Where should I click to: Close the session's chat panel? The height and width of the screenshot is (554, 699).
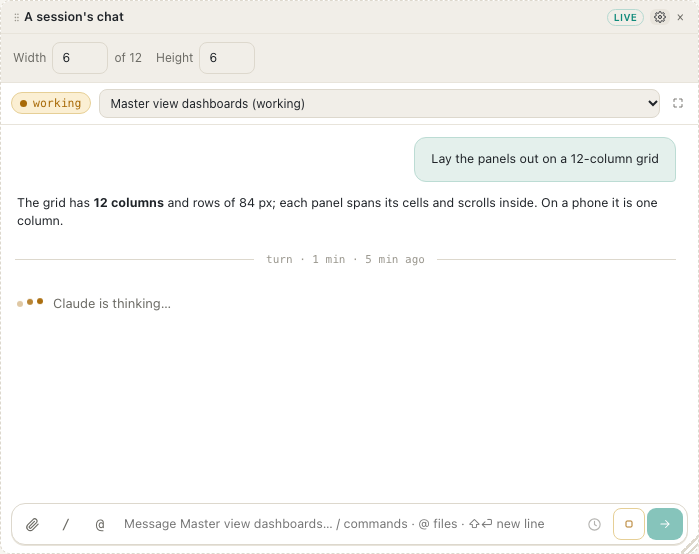click(680, 17)
